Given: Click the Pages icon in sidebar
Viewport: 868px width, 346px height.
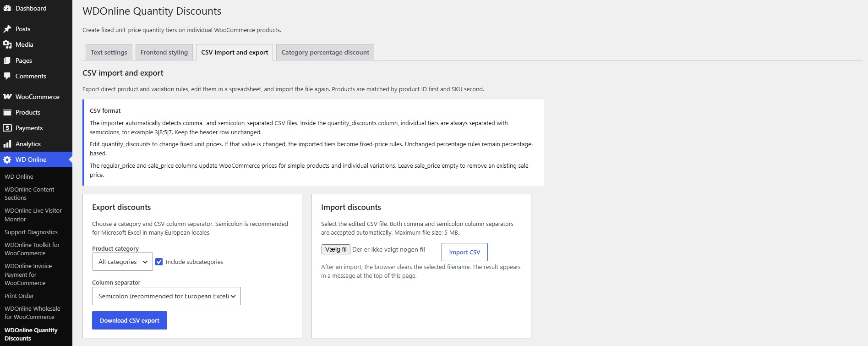Looking at the screenshot, I should 7,60.
